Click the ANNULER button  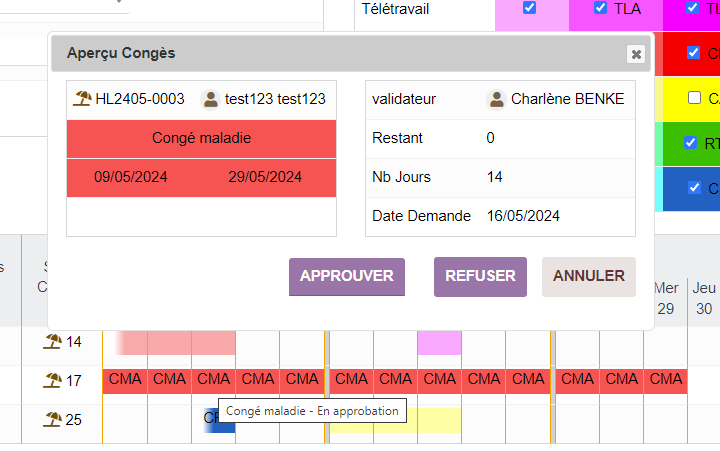(x=588, y=276)
